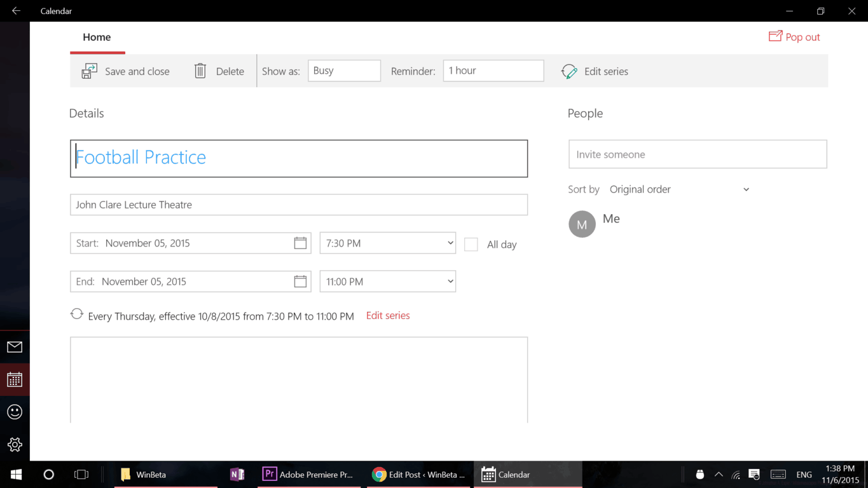Switch to Mail in the sidebar

point(15,347)
